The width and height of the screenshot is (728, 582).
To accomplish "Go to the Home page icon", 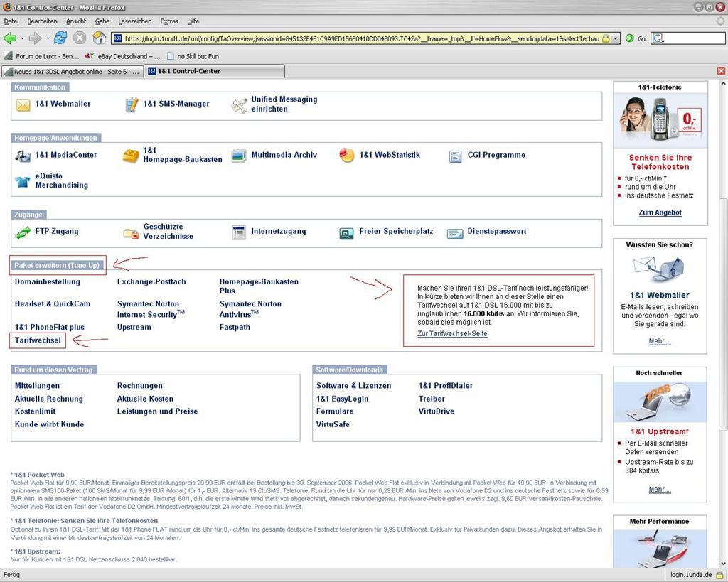I will (x=99, y=38).
